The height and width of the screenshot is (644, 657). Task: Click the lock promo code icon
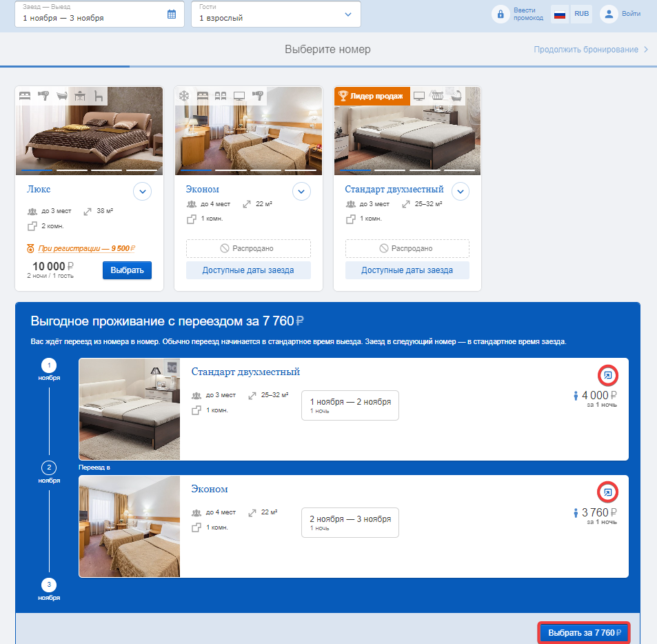pyautogui.click(x=501, y=14)
